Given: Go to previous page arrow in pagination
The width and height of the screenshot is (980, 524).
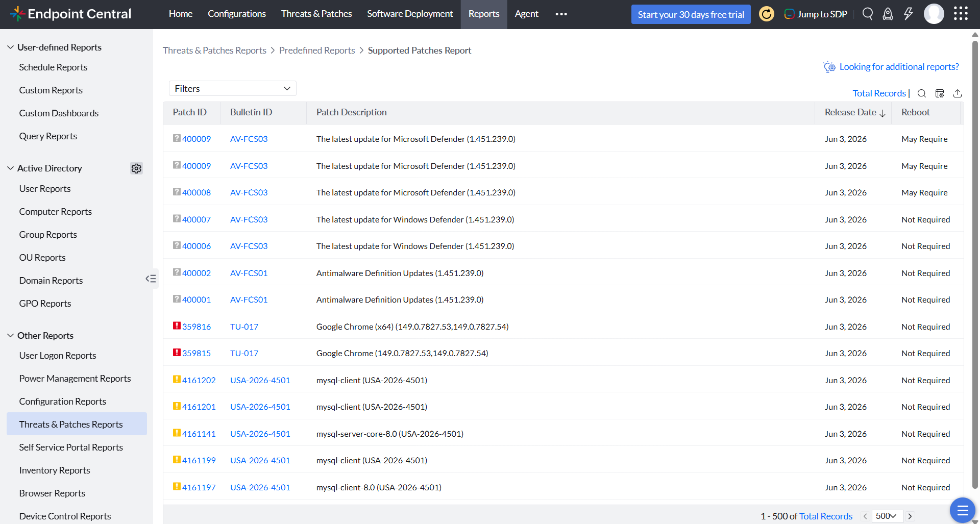Looking at the screenshot, I should coord(865,516).
